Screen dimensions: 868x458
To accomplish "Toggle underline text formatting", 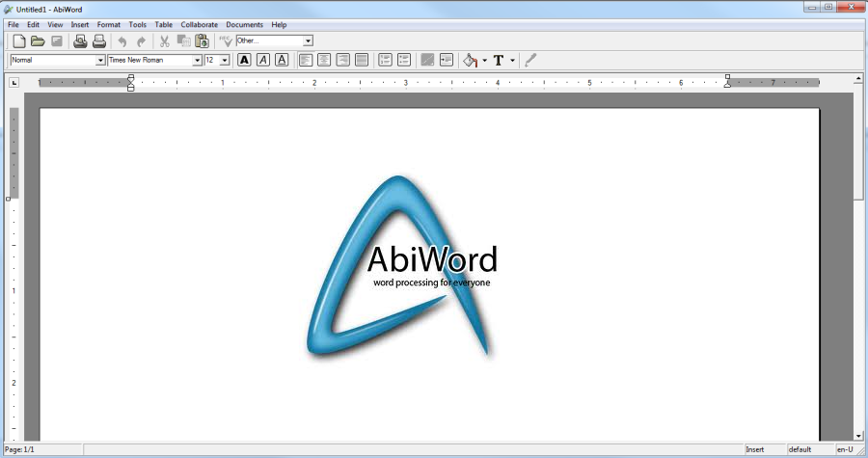I will [282, 60].
